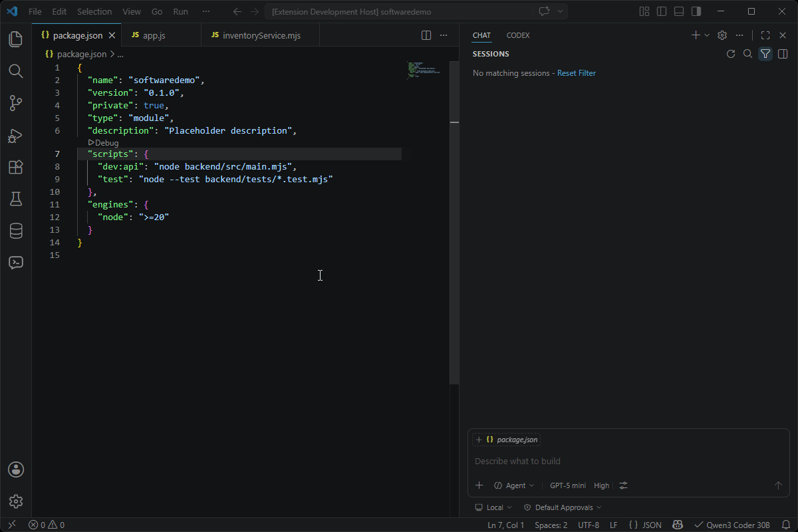Show more menus via the ellipsis
Viewport: 798px width, 532px height.
[x=206, y=11]
